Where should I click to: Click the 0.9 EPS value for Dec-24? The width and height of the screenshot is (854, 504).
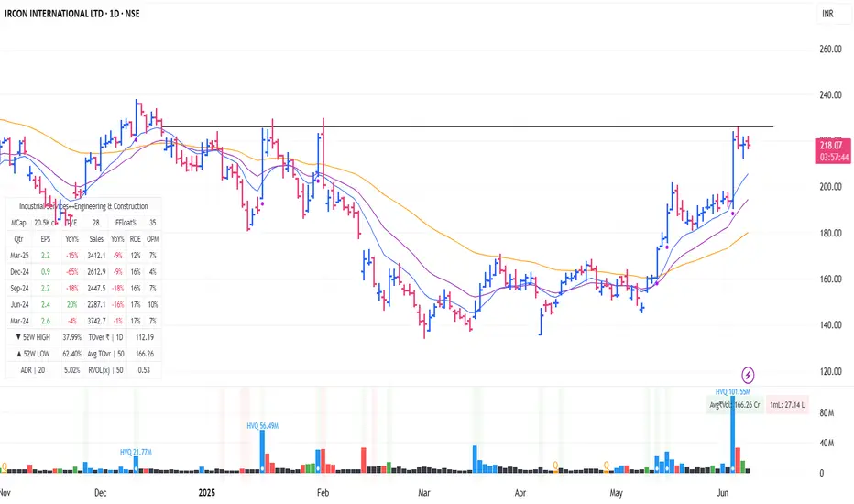[45, 271]
